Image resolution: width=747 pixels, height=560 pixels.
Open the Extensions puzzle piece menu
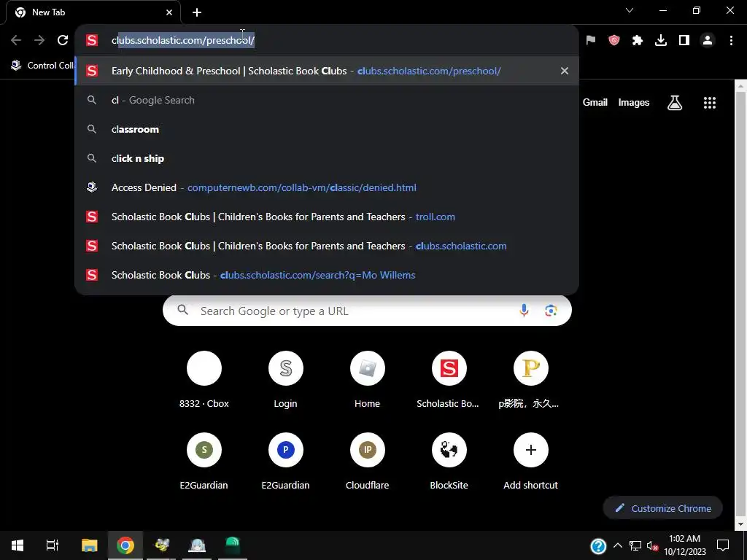pos(638,41)
